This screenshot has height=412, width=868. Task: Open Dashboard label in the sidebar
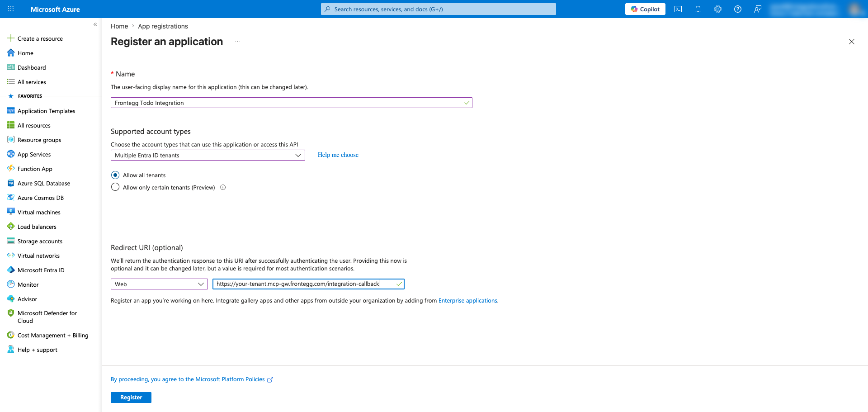point(32,67)
